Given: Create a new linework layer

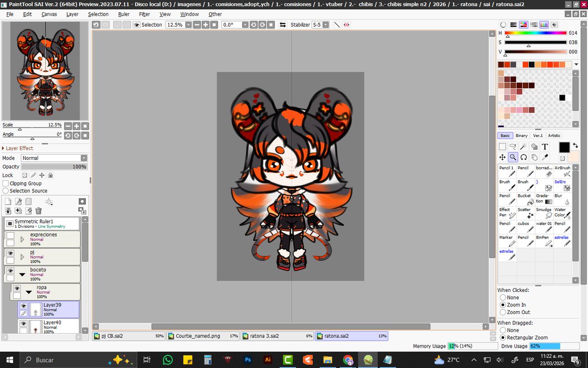Looking at the screenshot, I should [x=18, y=201].
